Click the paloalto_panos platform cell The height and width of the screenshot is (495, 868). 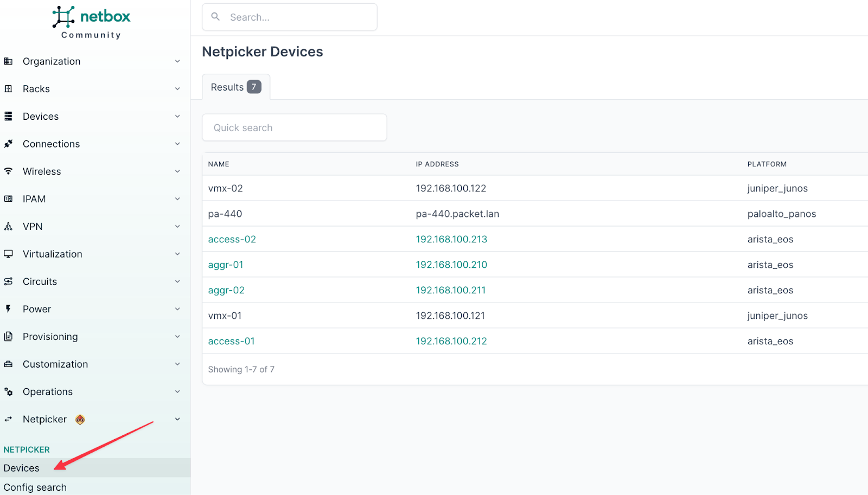pos(782,214)
